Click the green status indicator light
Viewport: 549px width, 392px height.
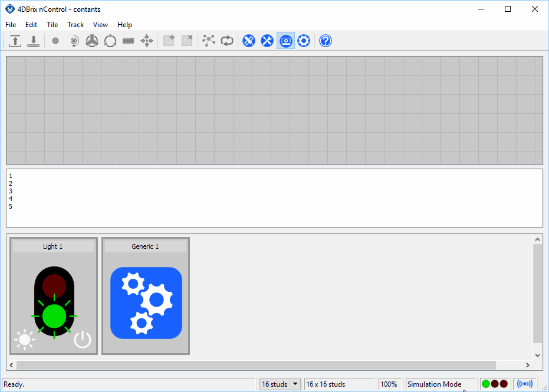click(486, 384)
